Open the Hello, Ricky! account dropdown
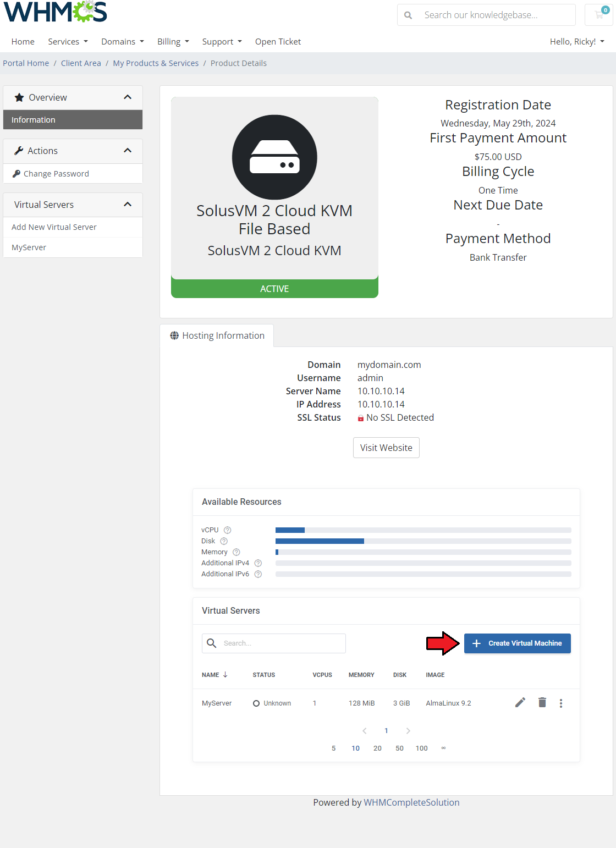The width and height of the screenshot is (616, 848). 577,42
